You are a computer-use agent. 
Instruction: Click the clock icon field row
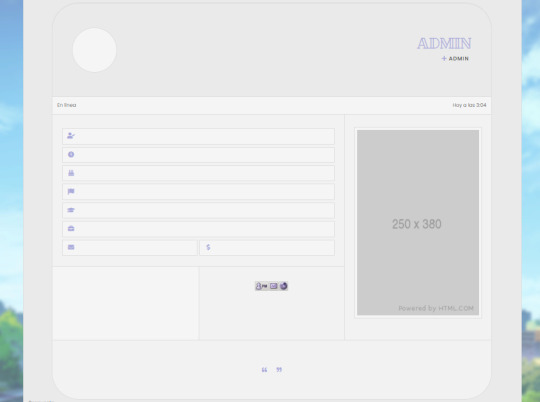tap(198, 155)
